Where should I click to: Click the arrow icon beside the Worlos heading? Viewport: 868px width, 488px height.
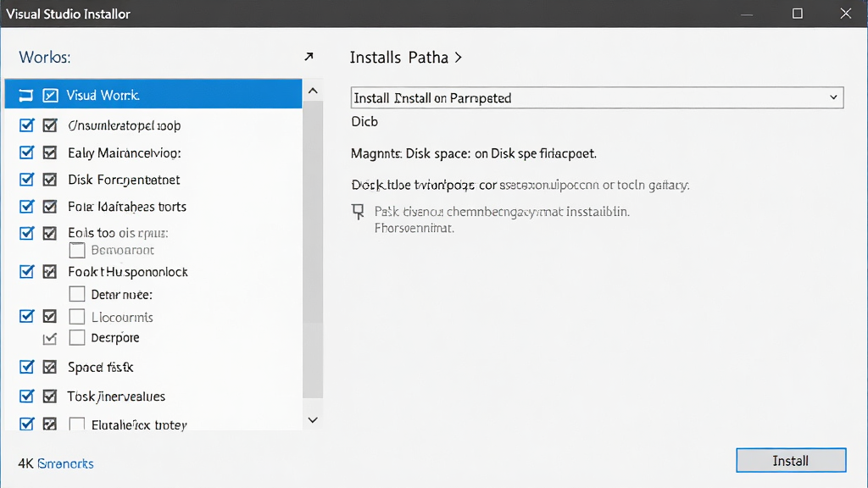pyautogui.click(x=309, y=57)
